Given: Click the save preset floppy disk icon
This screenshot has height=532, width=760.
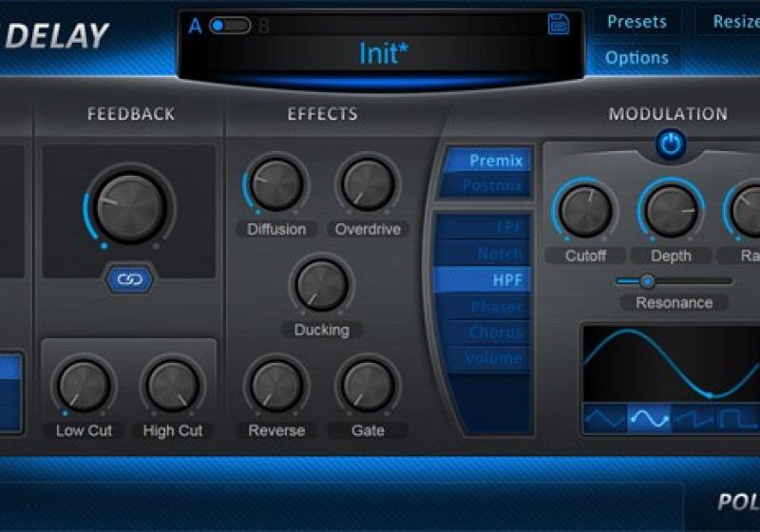Looking at the screenshot, I should [558, 24].
